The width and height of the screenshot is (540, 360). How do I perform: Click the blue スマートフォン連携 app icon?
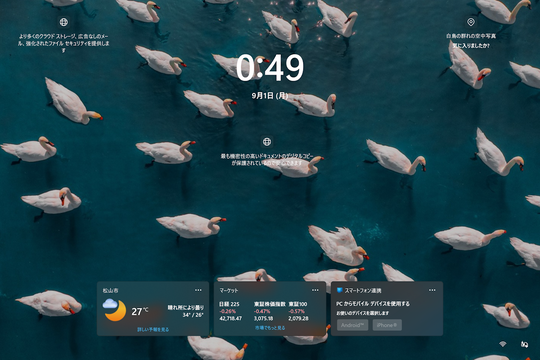pos(340,290)
